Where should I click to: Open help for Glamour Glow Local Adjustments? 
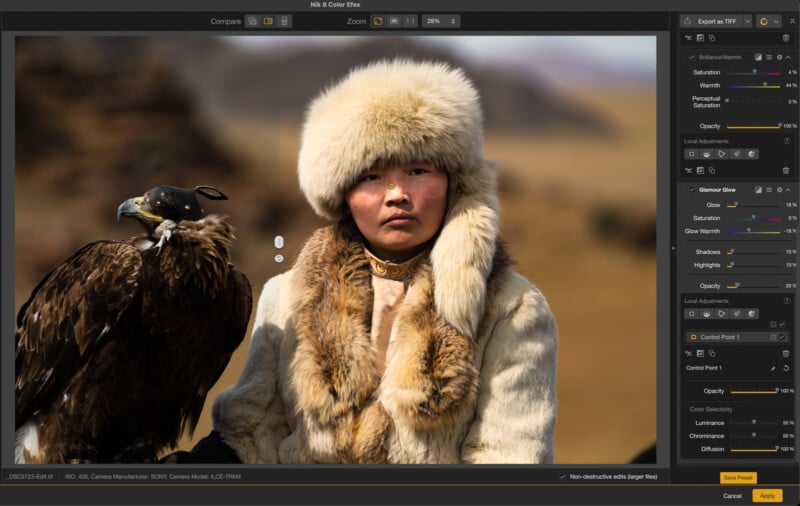point(786,301)
